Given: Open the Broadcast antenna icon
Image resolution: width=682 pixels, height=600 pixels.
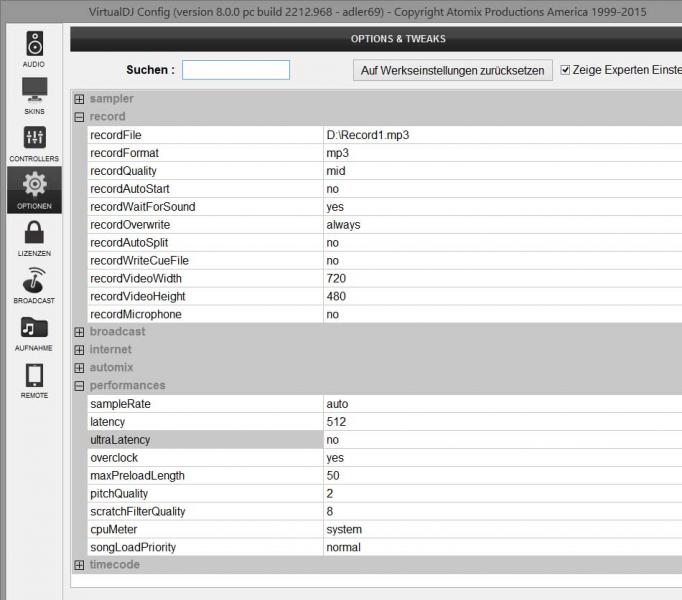Looking at the screenshot, I should point(34,280).
